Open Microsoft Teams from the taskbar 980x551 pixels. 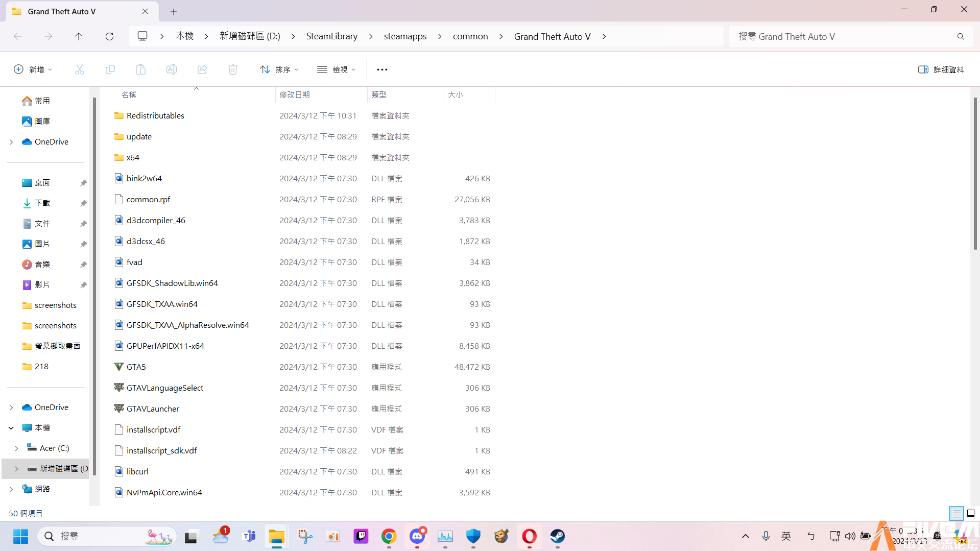pos(249,536)
